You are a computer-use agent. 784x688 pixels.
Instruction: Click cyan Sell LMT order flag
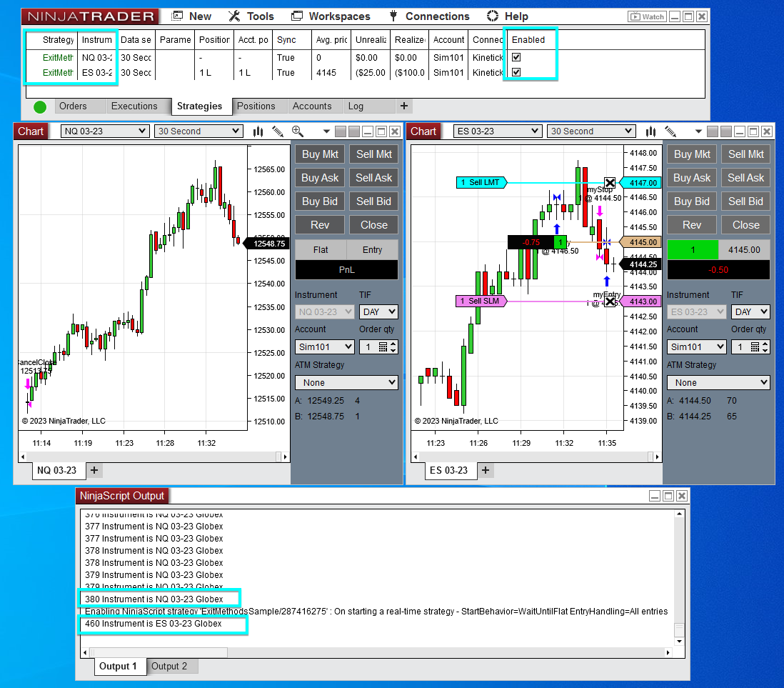coord(481,183)
